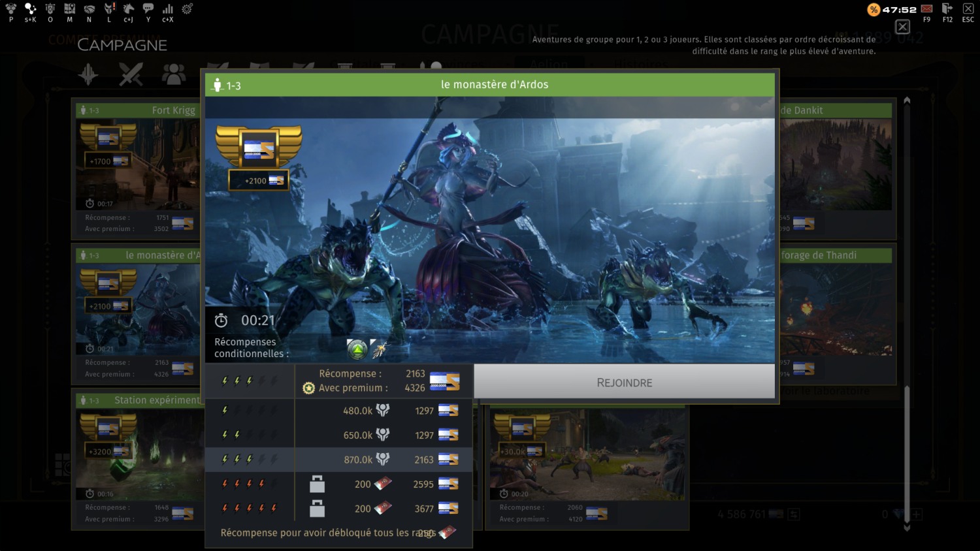Click the credit card icon beside Récompense 2163/4326
This screenshot has width=980, height=551.
click(444, 381)
